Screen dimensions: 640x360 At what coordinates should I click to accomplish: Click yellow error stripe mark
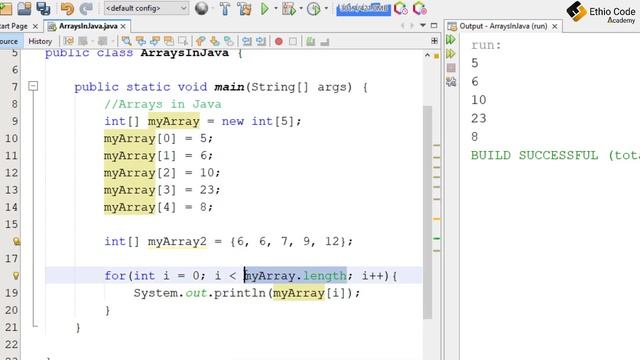pyautogui.click(x=436, y=219)
